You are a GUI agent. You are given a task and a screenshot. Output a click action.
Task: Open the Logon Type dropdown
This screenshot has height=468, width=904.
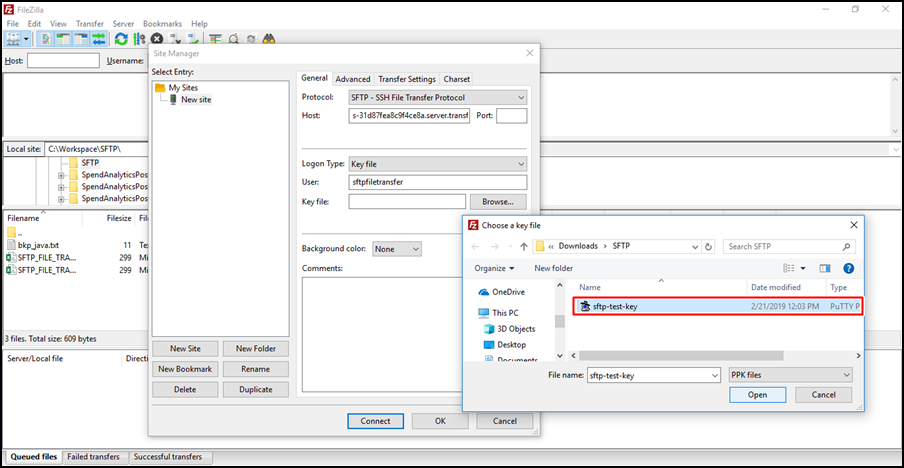point(438,164)
